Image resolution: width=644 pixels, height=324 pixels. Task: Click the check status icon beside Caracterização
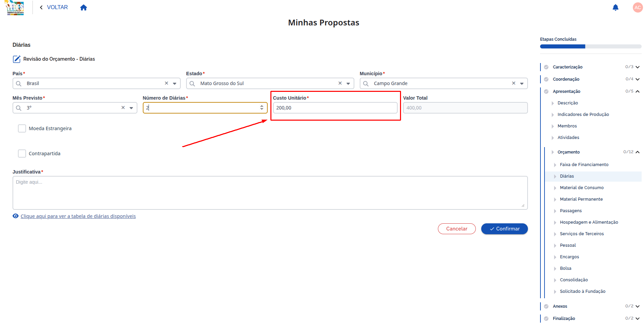(x=546, y=67)
